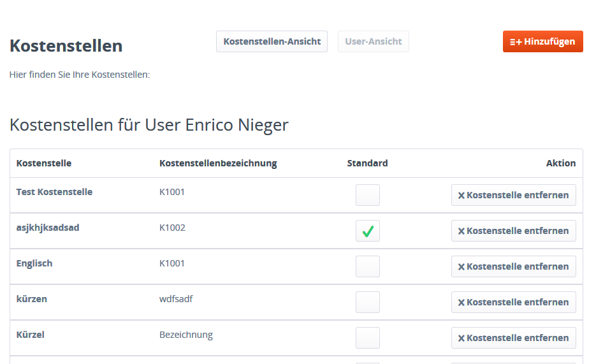This screenshot has width=603, height=364.
Task: Remove the Test Kostenstelle cost center
Action: point(513,195)
